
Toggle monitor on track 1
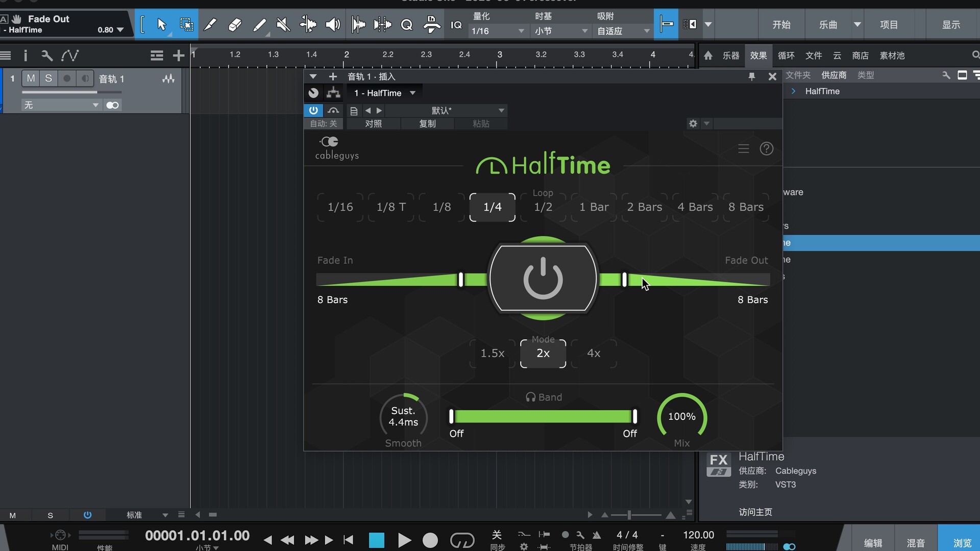click(x=85, y=78)
